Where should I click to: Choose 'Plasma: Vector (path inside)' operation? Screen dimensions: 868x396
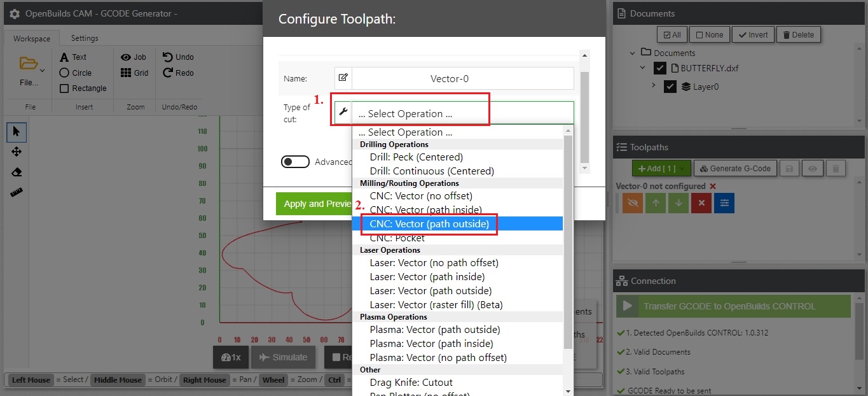457,344
